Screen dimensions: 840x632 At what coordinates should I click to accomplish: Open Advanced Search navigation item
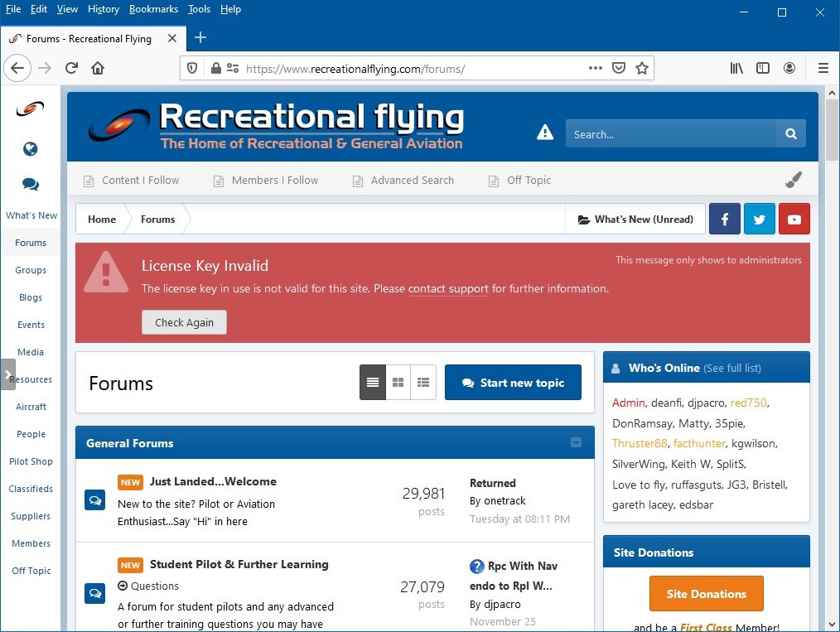[x=403, y=181]
